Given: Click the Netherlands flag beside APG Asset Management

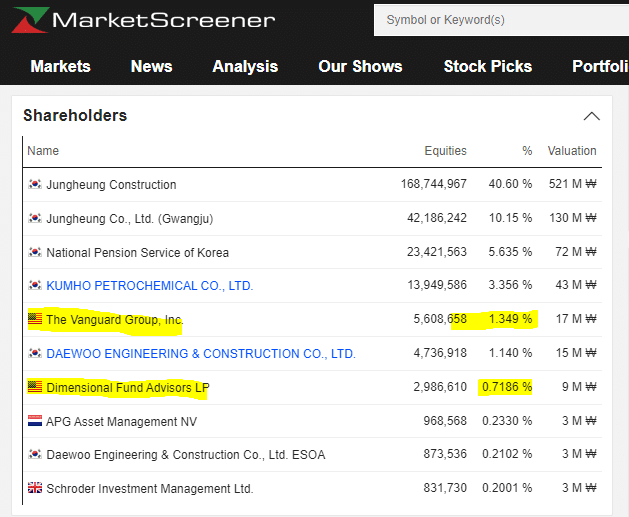Looking at the screenshot, I should tap(35, 421).
